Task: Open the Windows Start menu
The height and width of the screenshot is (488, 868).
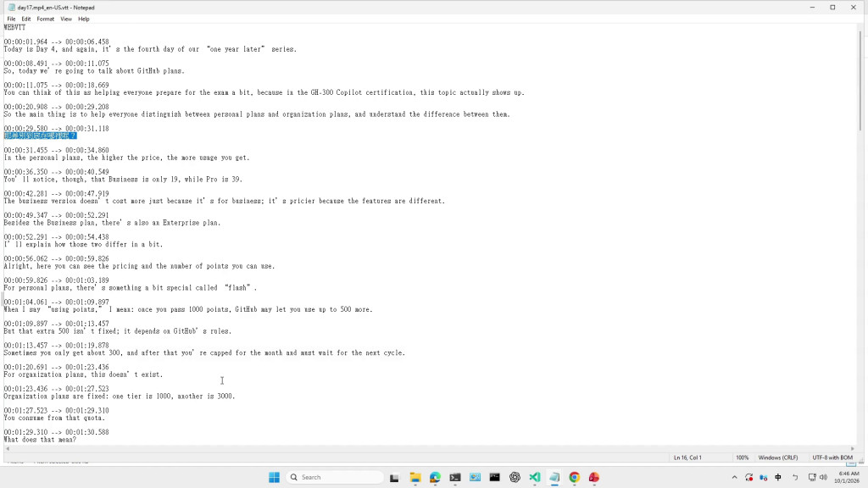Action: pyautogui.click(x=274, y=478)
